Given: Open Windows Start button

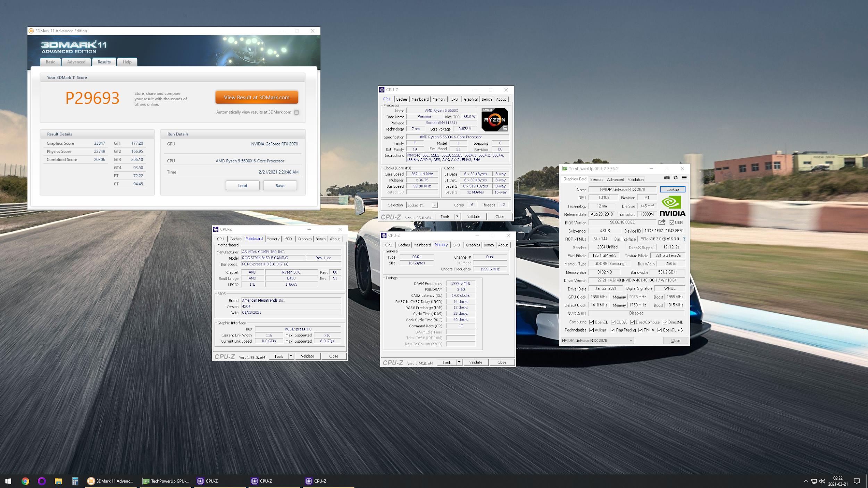Looking at the screenshot, I should 8,481.
